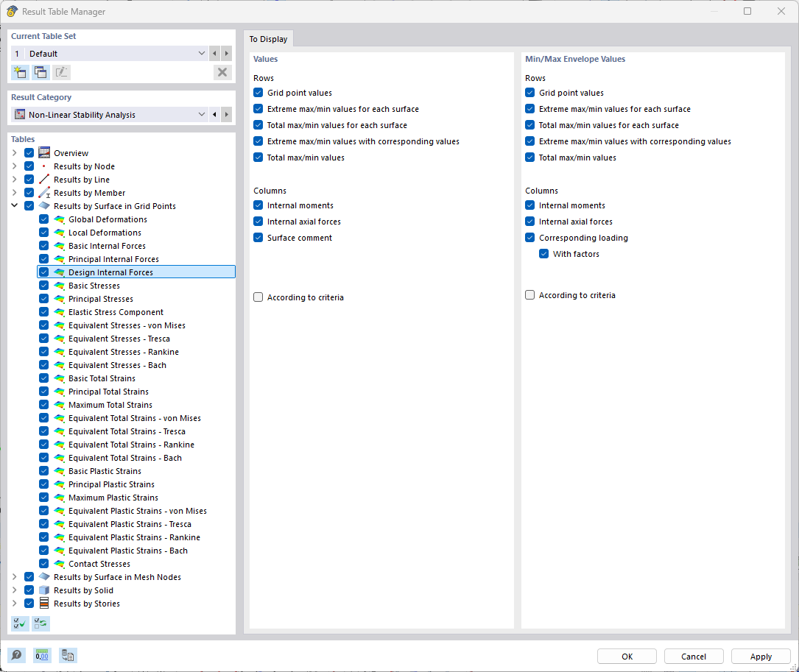Open the Current Table Set dropdown

coord(201,53)
